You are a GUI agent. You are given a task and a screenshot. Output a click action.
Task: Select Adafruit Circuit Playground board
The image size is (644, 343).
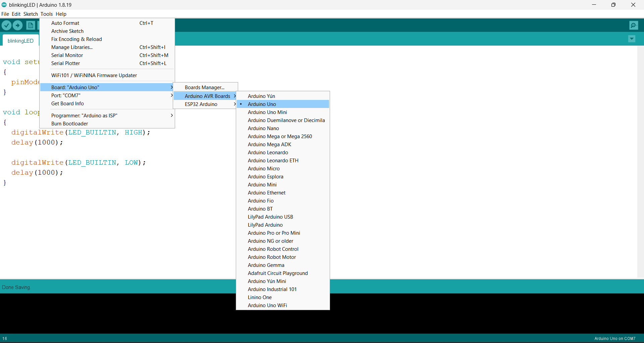pyautogui.click(x=283, y=273)
